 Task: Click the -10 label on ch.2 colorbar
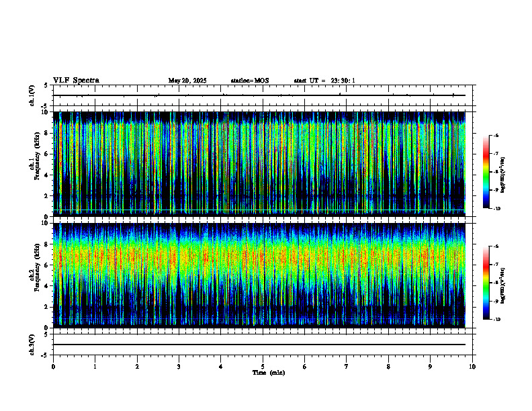496,320
